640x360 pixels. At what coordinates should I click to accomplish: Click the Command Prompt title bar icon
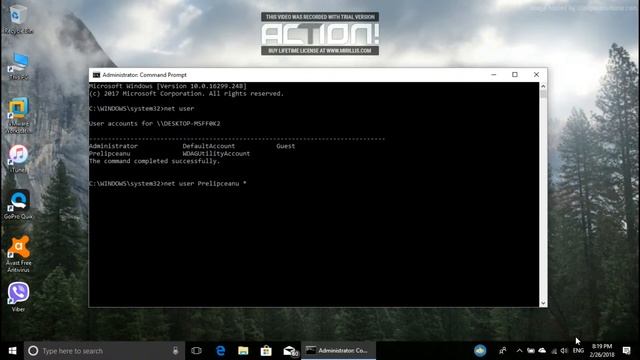96,75
